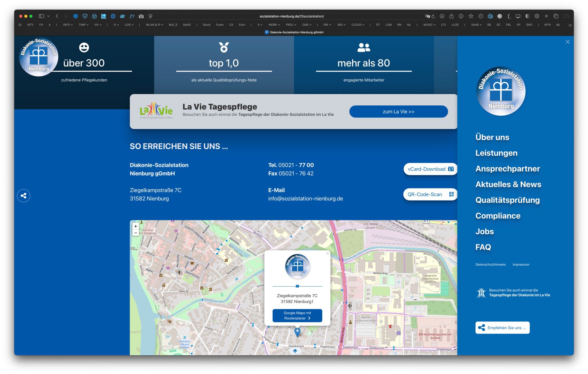Viewport: 588px width, 374px height.
Task: Click the Safari sidebar toggle icon
Action: click(x=42, y=16)
